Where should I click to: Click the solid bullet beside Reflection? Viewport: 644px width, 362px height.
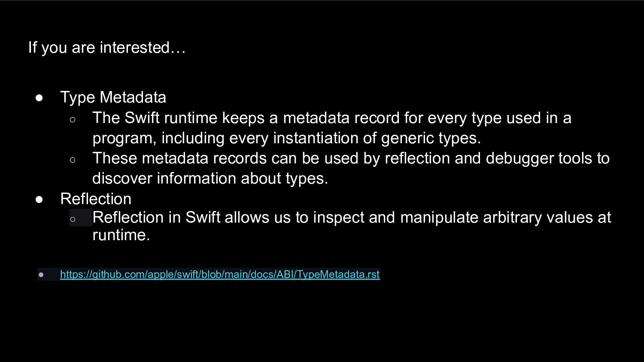point(39,199)
